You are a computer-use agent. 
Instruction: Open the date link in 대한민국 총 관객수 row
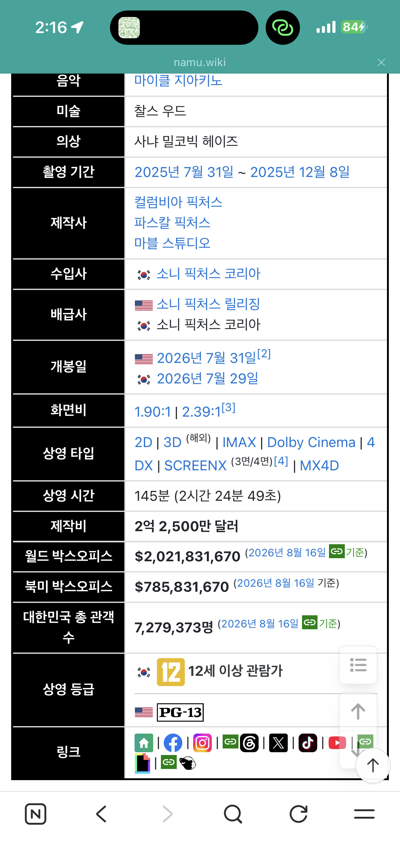pos(260,624)
